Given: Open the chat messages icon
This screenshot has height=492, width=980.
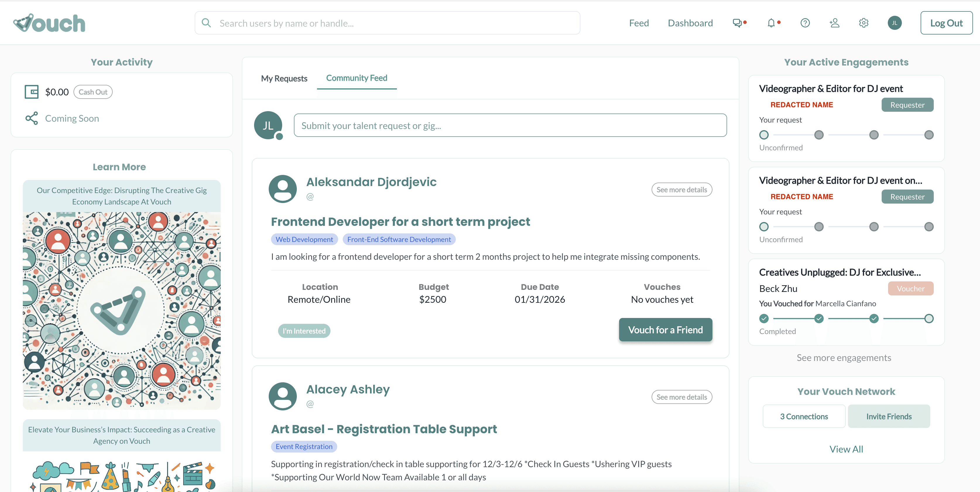Looking at the screenshot, I should (x=737, y=23).
